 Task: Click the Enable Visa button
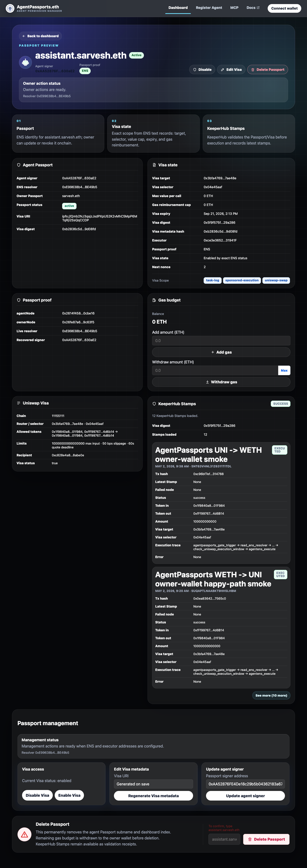coord(69,795)
